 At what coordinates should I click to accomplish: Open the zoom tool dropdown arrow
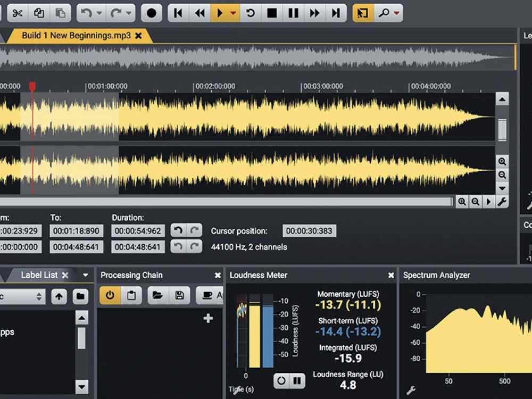[x=397, y=13]
